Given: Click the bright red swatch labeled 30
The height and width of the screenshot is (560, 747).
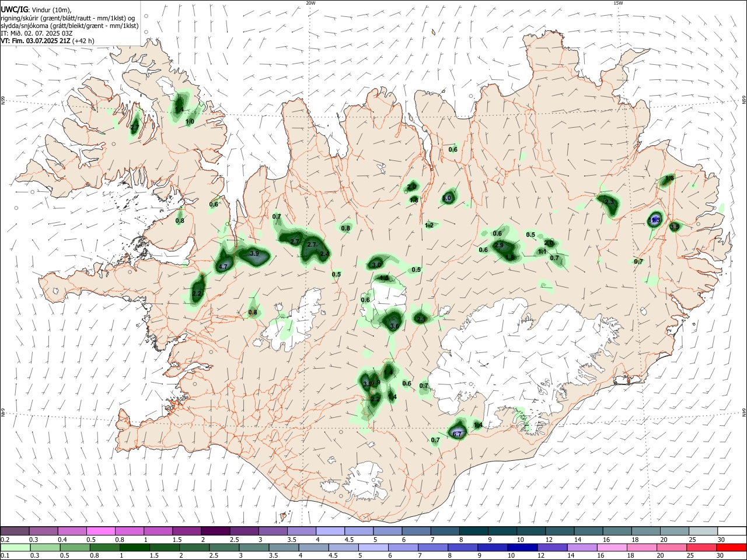Looking at the screenshot, I should [731, 547].
